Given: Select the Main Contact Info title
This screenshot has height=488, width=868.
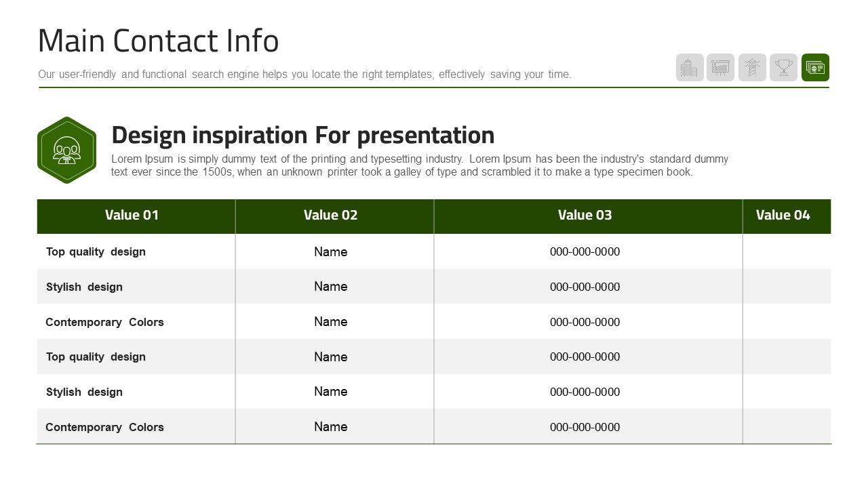Looking at the screenshot, I should tap(158, 41).
